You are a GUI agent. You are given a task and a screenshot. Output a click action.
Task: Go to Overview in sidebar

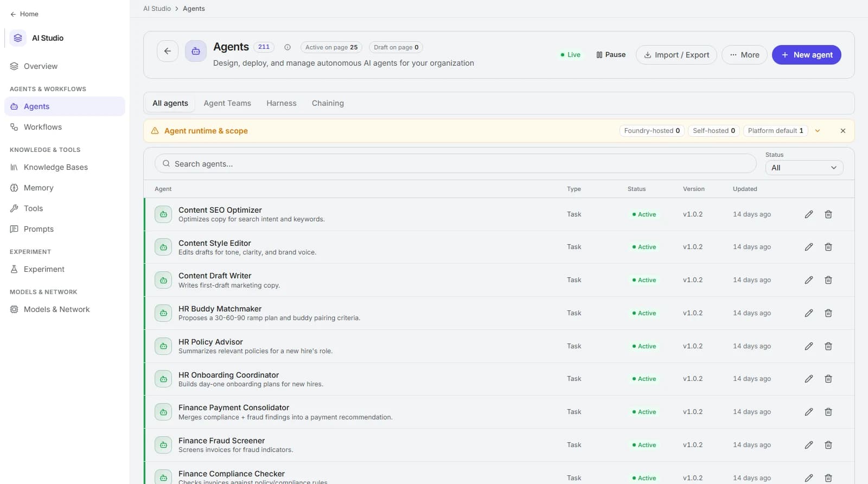pos(65,66)
